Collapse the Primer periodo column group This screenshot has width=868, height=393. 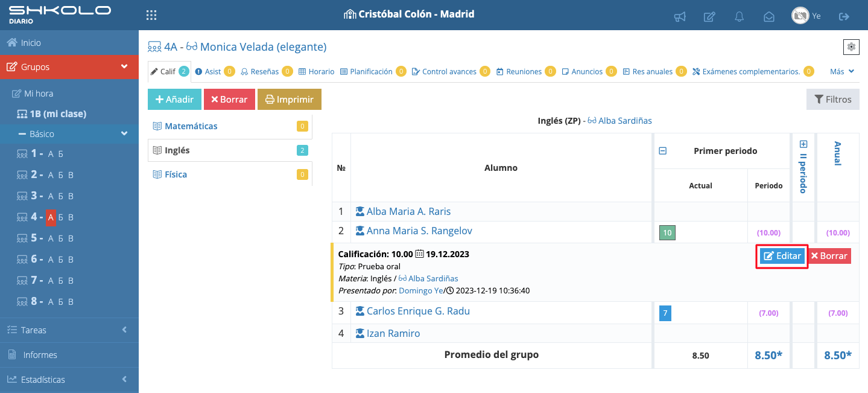click(662, 151)
